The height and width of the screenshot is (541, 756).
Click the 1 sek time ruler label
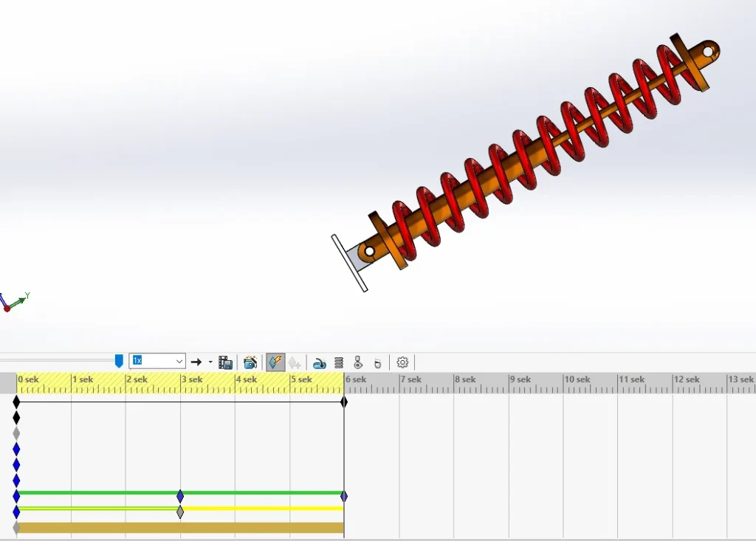tap(83, 379)
